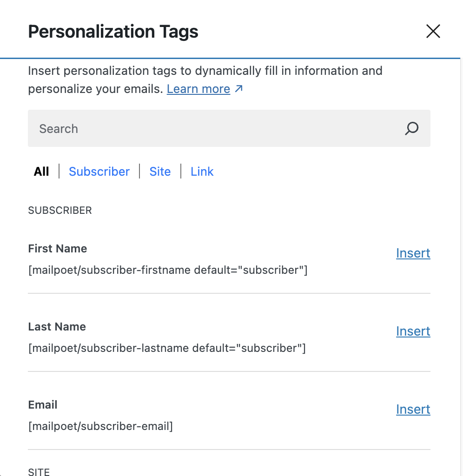Screen dimensions: 463x476
Task: Click the SUBSCRIBER section heading
Action: (60, 210)
